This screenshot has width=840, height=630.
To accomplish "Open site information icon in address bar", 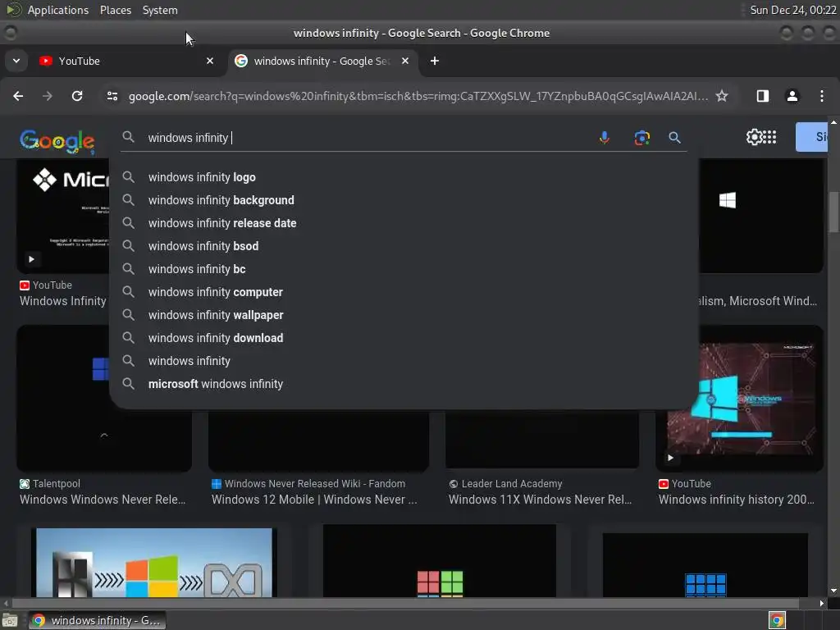I will pos(112,96).
